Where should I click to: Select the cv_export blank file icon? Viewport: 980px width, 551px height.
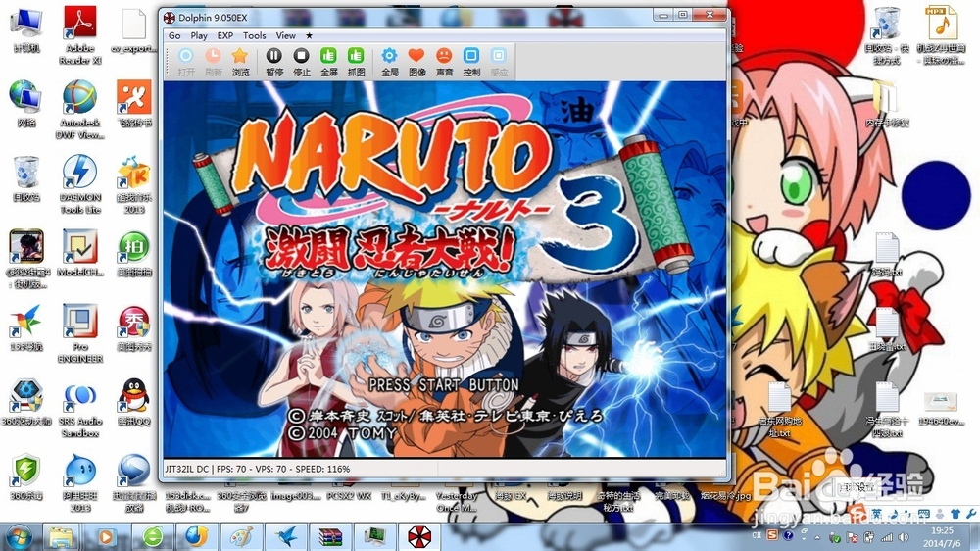tap(133, 29)
